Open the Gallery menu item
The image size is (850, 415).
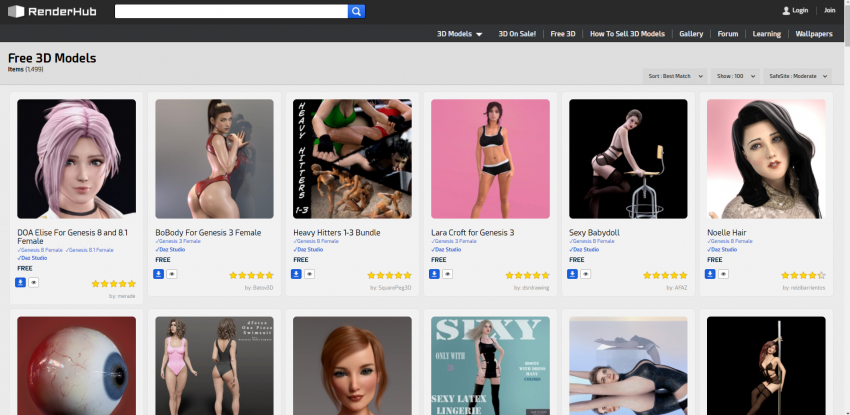691,34
